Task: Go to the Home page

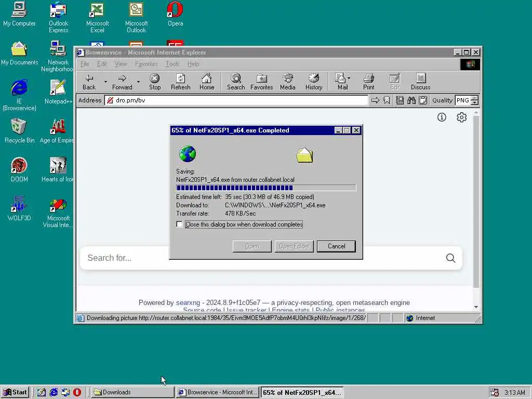Action: tap(207, 82)
